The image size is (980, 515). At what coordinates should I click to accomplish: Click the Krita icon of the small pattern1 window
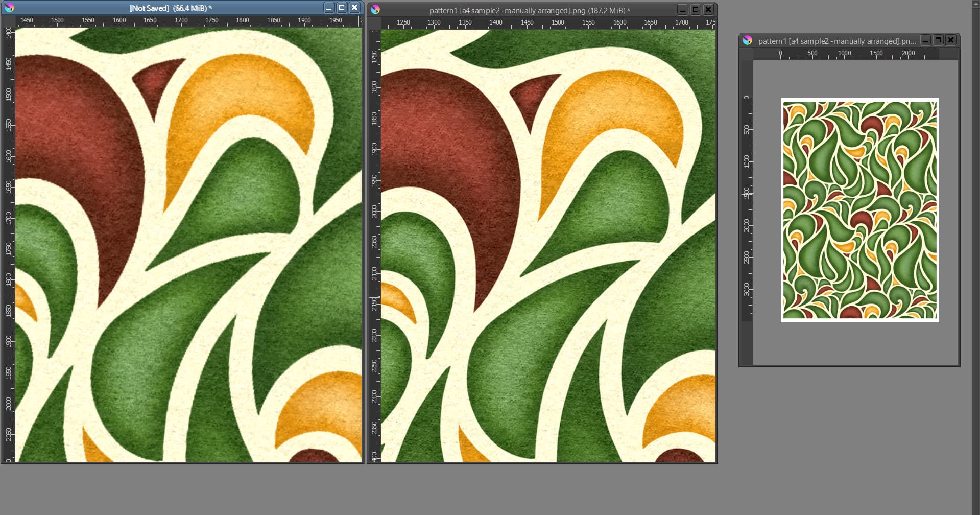(x=747, y=40)
